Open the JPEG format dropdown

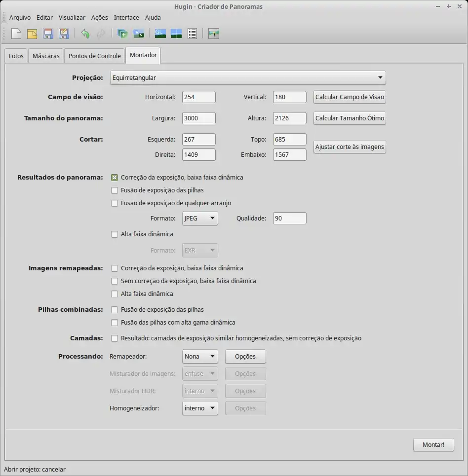(x=200, y=219)
